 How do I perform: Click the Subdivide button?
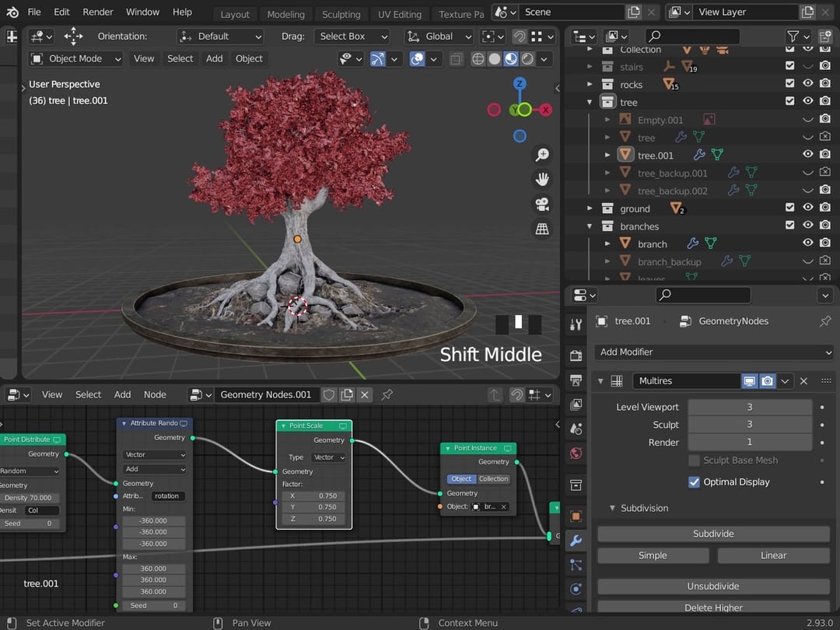tap(713, 534)
